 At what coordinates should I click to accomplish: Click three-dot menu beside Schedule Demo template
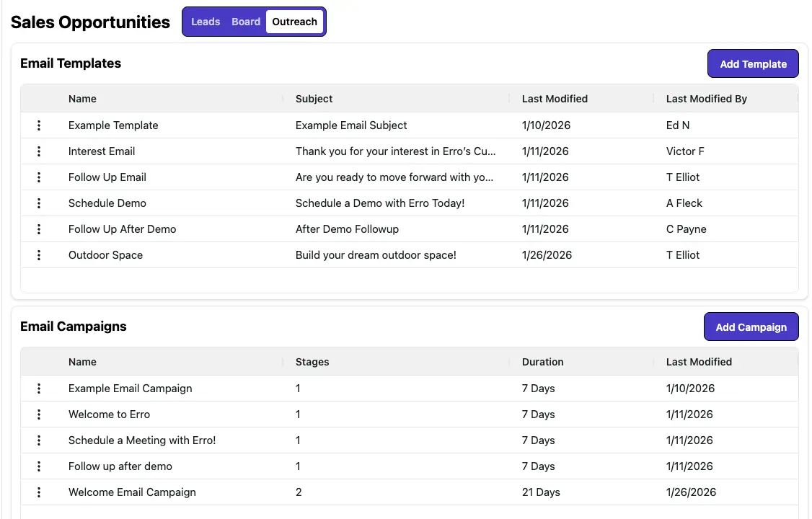click(x=39, y=203)
